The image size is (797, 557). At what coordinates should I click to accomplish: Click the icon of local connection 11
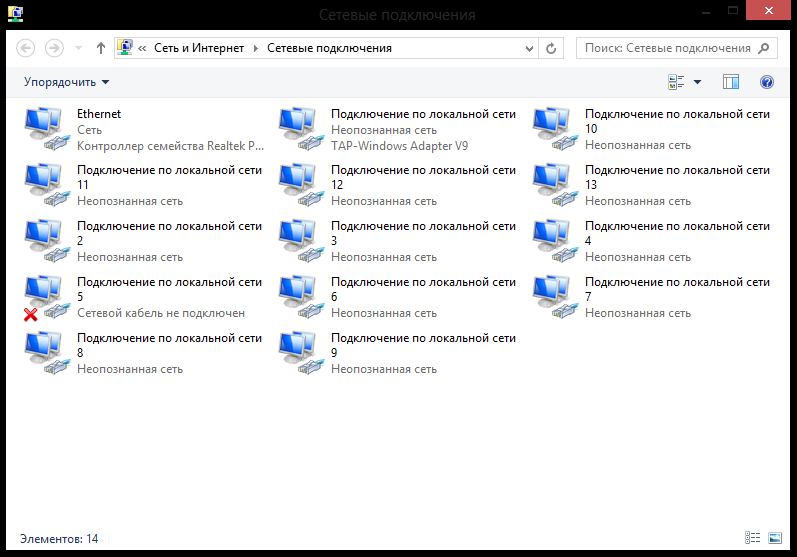coord(47,185)
